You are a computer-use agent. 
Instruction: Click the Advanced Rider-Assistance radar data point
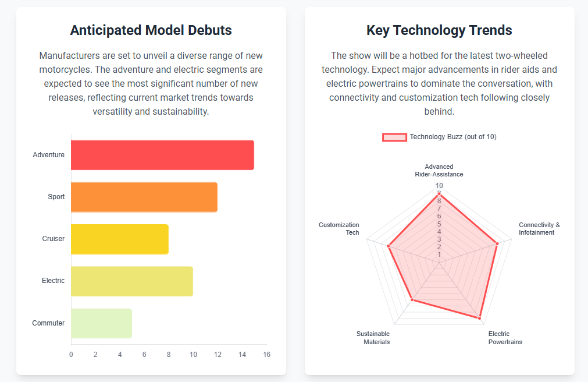pos(439,193)
